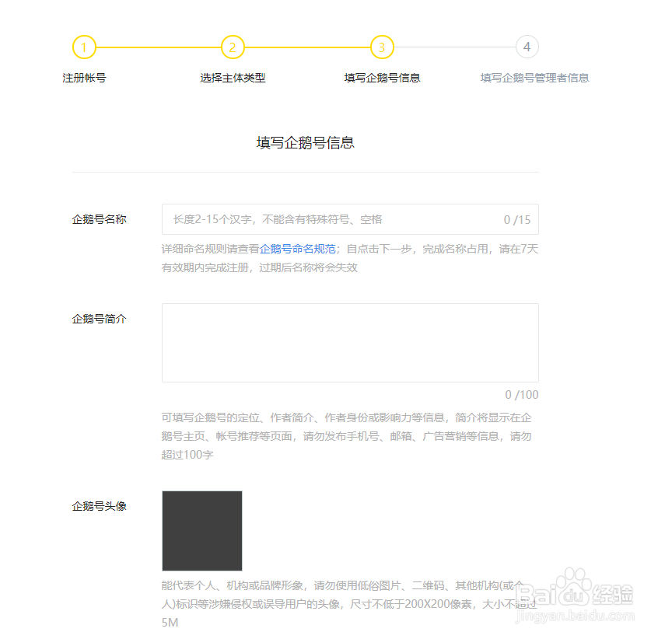
Task: Click the 企鹅号简介 field label
Action: pyautogui.click(x=99, y=319)
